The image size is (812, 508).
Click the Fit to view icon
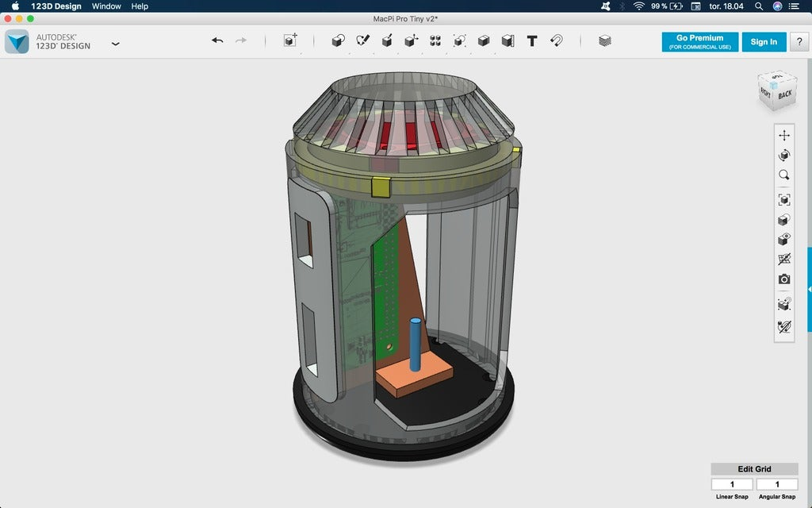pyautogui.click(x=784, y=199)
